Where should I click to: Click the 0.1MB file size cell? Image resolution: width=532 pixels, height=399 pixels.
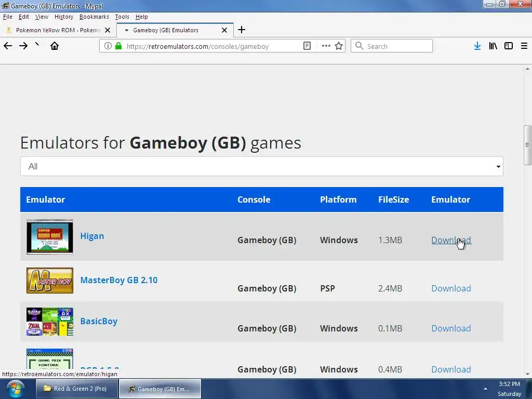tap(390, 328)
